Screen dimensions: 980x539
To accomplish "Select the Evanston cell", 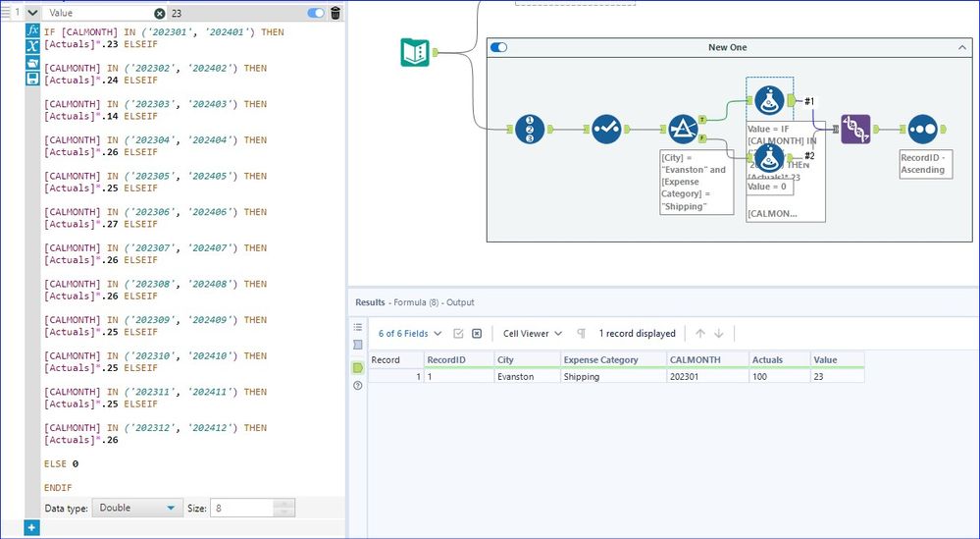I will (527, 376).
